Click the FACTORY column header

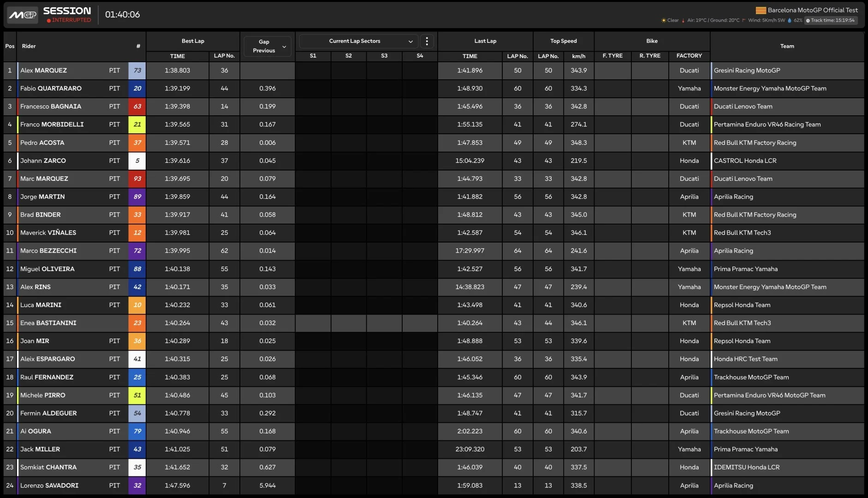coord(689,56)
